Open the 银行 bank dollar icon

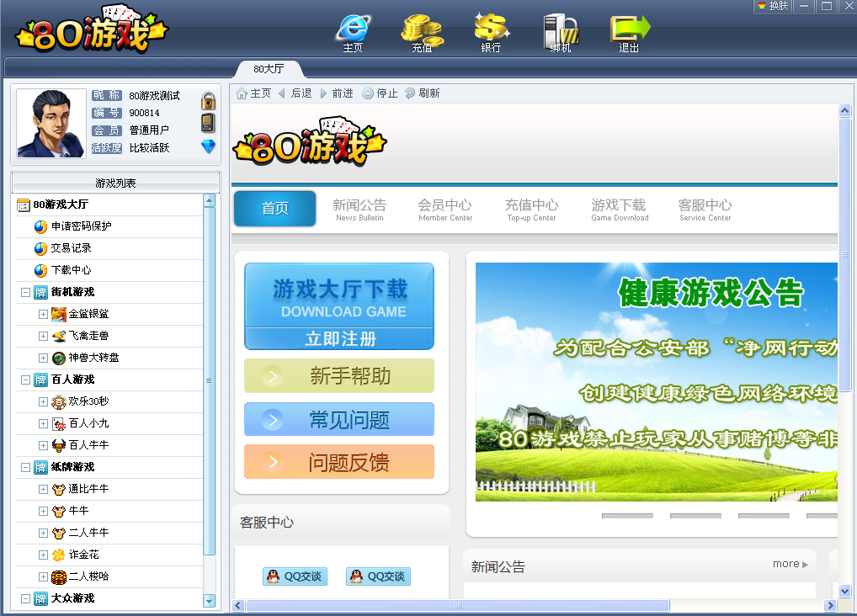click(x=492, y=33)
